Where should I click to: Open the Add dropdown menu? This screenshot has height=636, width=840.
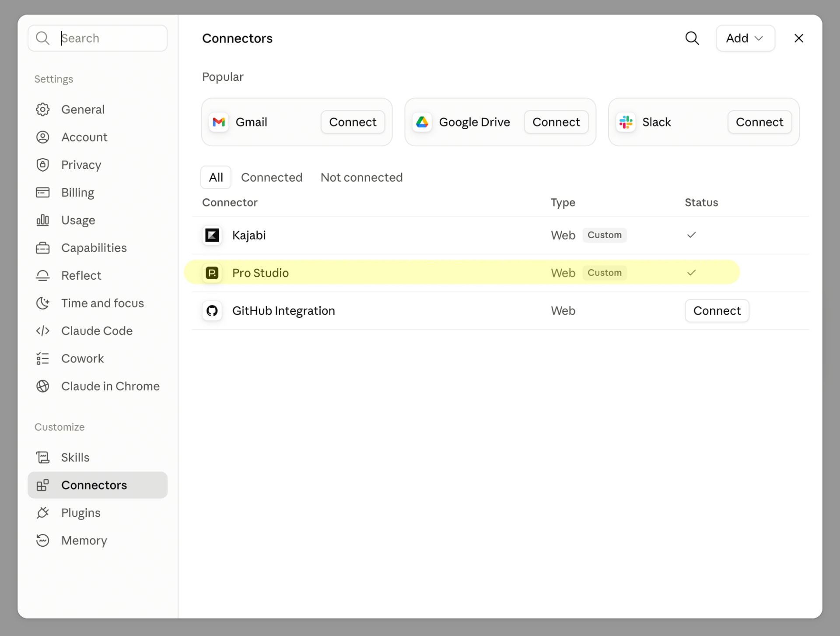[x=745, y=39]
